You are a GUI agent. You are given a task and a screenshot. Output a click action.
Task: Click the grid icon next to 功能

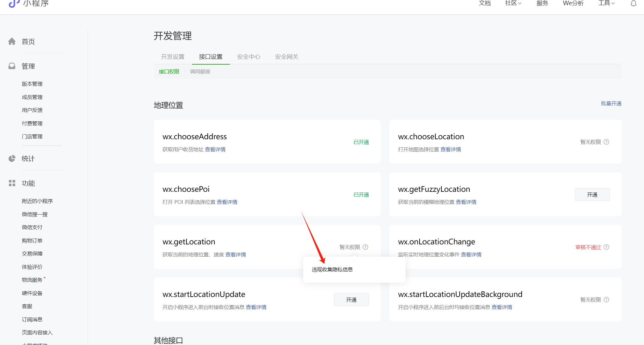(x=12, y=183)
